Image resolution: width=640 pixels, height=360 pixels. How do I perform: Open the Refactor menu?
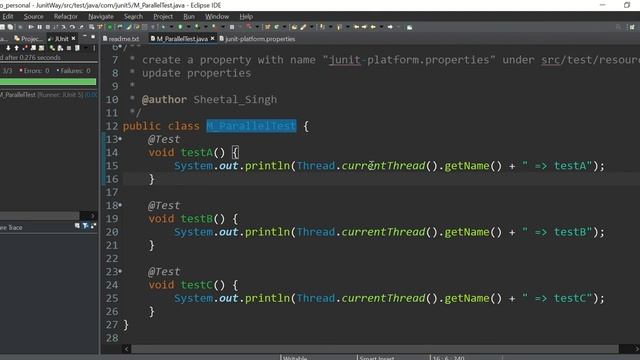pyautogui.click(x=66, y=16)
